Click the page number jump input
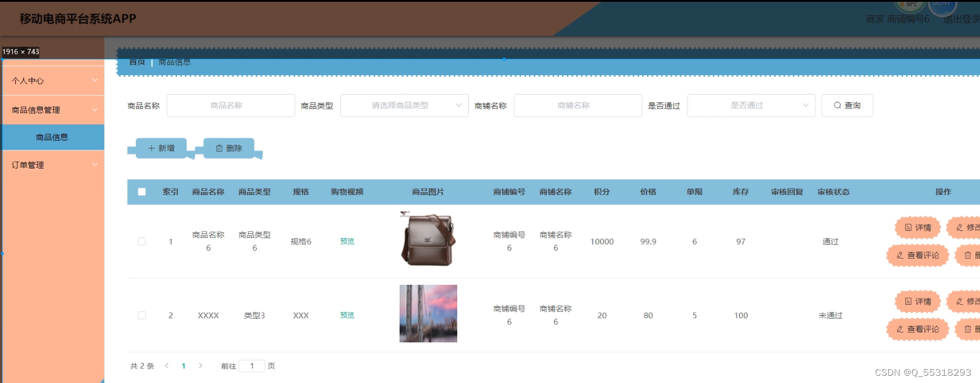Screen dimensions: 980x383 (252, 366)
